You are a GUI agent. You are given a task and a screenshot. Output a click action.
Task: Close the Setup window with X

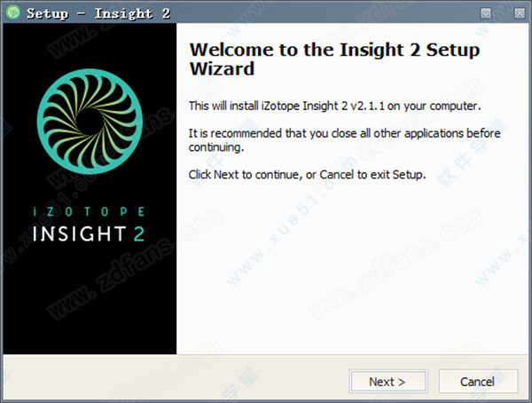pos(519,13)
